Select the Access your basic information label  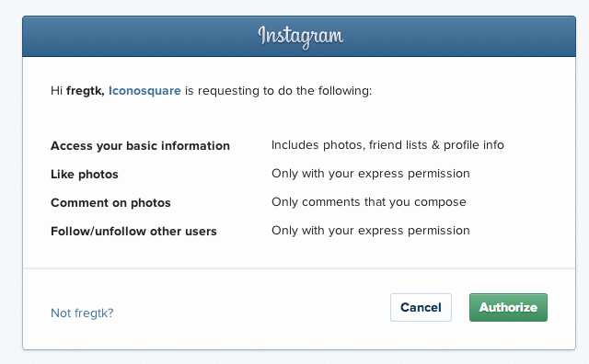click(x=140, y=145)
